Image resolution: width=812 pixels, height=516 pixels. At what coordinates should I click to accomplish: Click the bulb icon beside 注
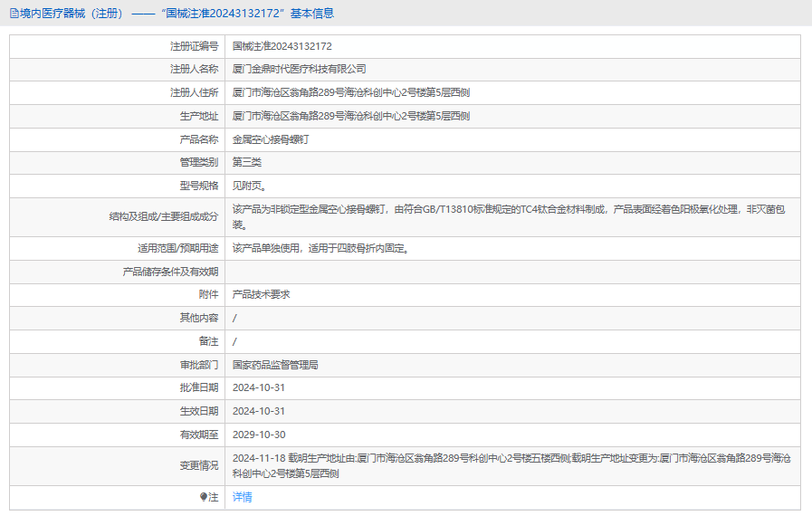coord(204,497)
